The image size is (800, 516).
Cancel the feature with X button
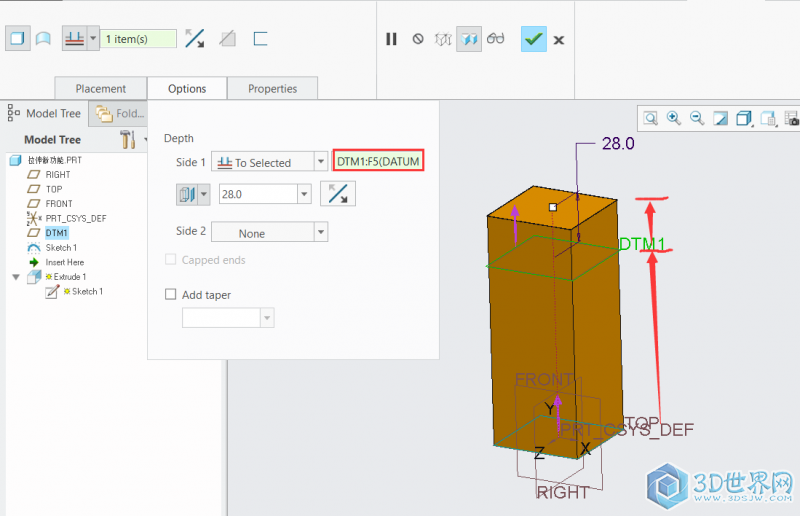[x=559, y=40]
